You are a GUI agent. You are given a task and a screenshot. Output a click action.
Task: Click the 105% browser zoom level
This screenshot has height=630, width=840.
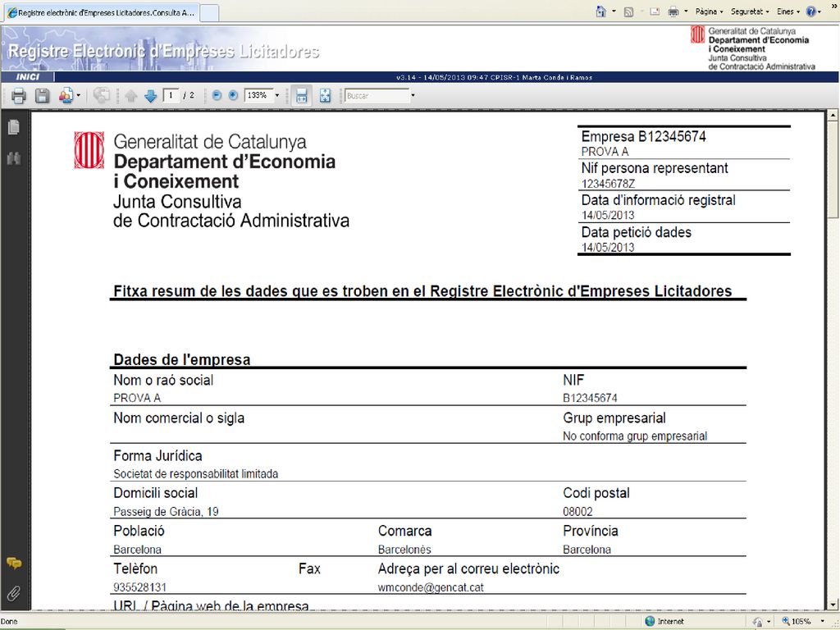(x=796, y=622)
